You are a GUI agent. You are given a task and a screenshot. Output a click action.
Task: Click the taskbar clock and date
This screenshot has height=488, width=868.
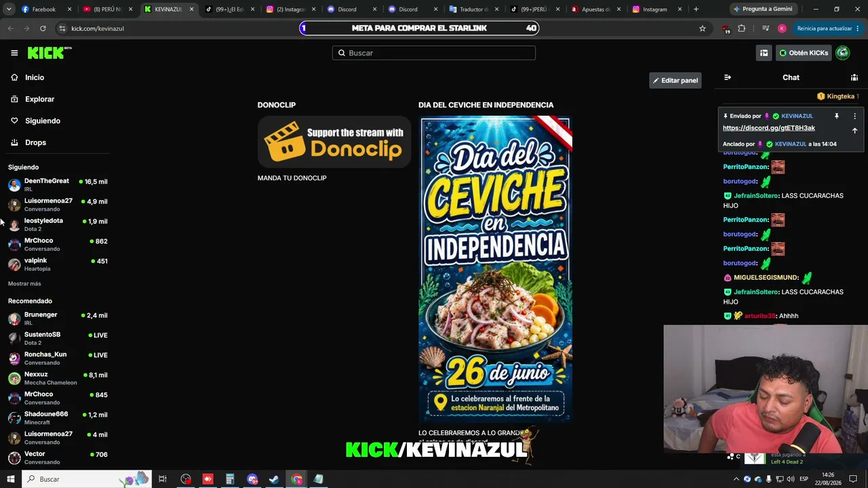(x=827, y=479)
